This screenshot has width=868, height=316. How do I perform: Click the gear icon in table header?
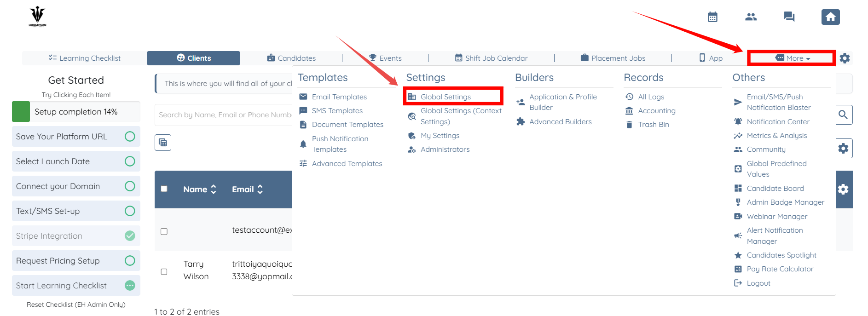[x=843, y=189]
